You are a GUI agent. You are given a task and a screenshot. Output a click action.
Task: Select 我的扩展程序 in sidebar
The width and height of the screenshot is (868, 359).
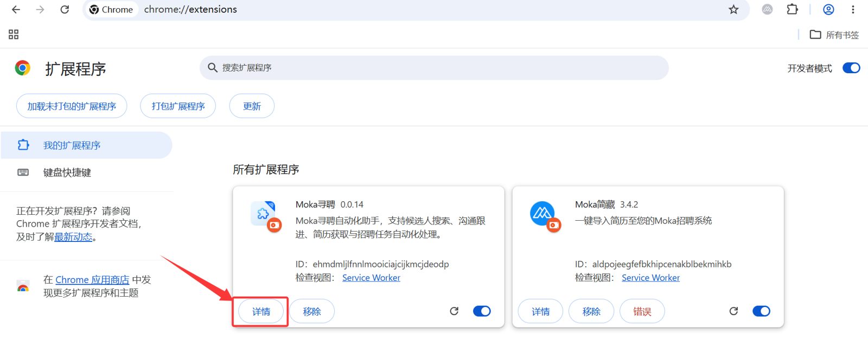pos(86,145)
